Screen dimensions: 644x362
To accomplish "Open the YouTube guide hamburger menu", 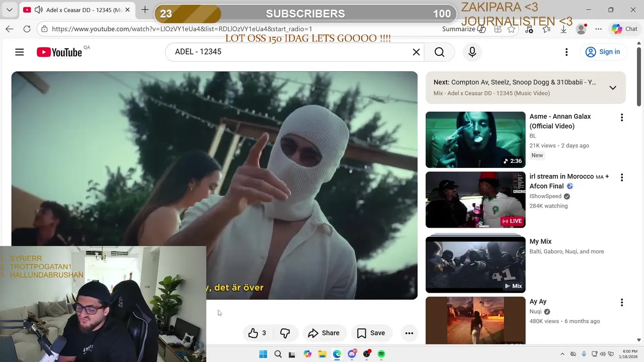I will click(20, 52).
